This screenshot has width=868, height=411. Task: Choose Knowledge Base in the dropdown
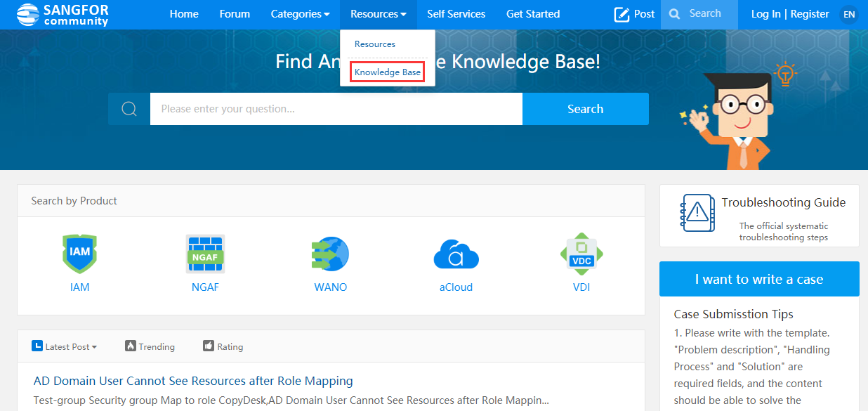click(388, 72)
